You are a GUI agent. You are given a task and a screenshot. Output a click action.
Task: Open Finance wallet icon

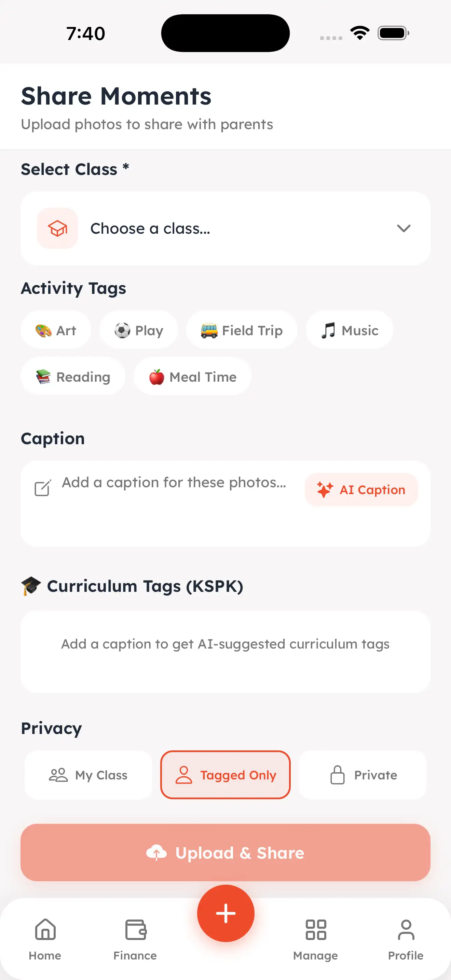[x=135, y=929]
